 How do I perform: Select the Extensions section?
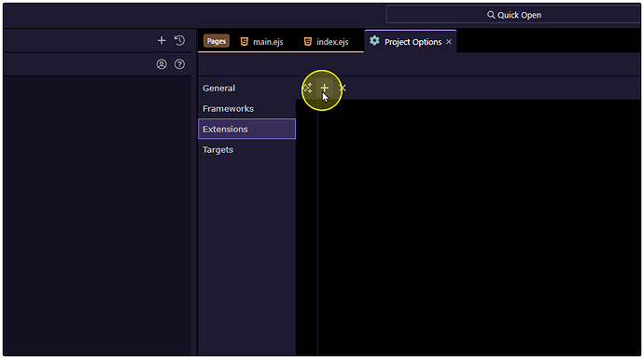(246, 129)
